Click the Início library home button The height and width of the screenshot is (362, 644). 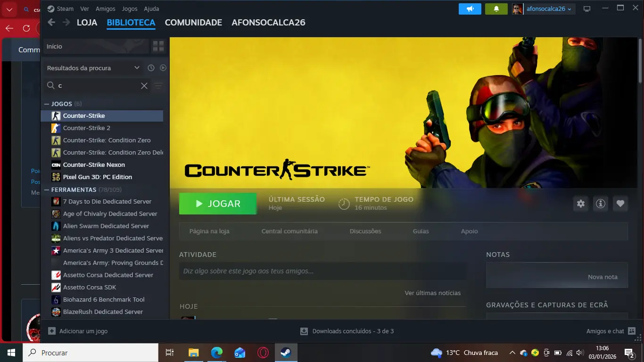tap(96, 46)
